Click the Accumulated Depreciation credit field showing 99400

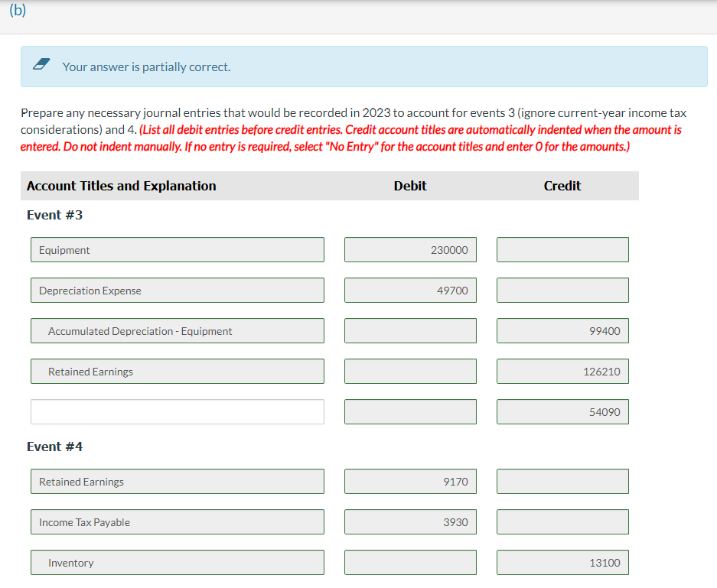tap(562, 330)
